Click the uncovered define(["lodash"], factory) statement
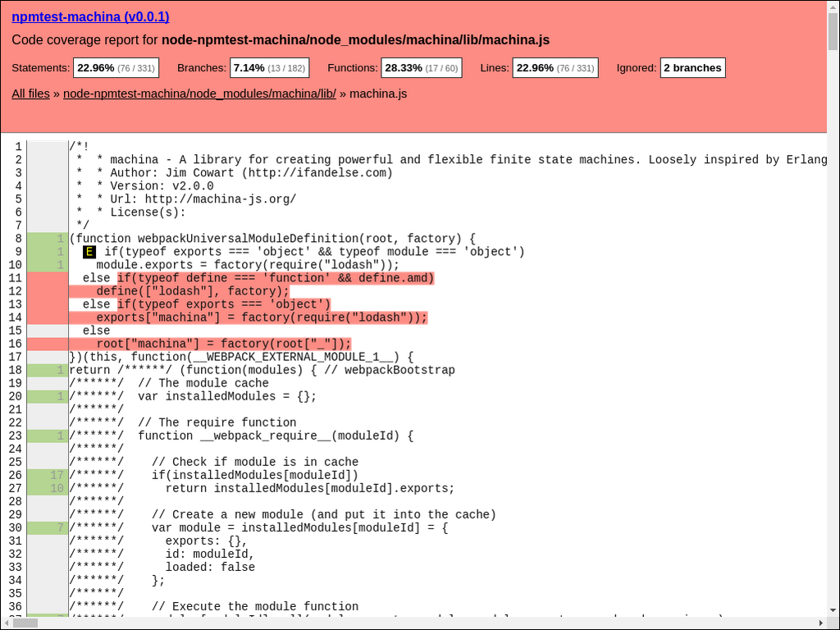The width and height of the screenshot is (840, 630). coord(193,291)
